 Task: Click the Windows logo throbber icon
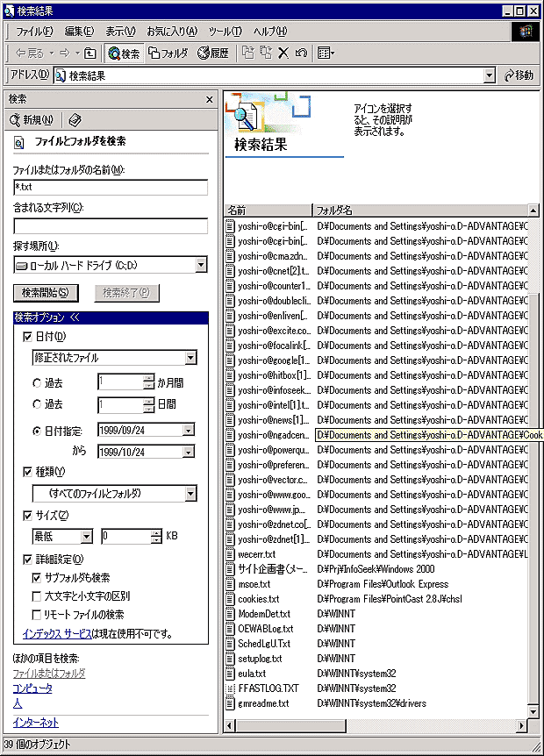click(526, 32)
